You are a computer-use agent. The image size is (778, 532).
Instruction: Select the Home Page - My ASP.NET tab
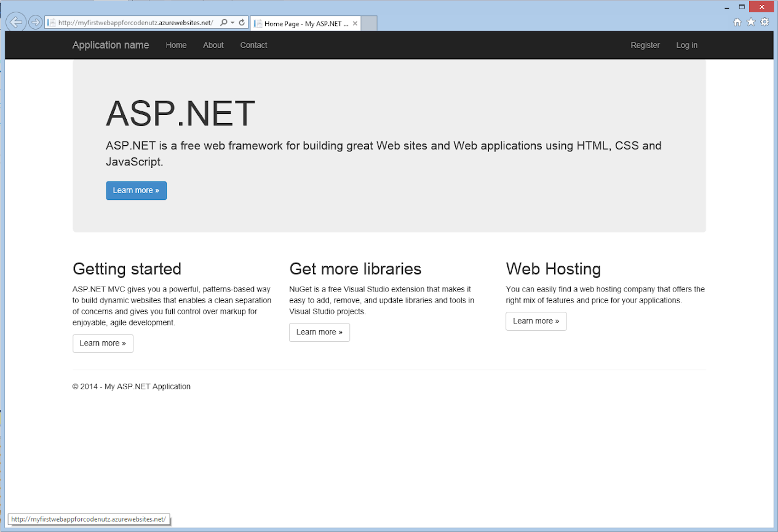tap(306, 23)
